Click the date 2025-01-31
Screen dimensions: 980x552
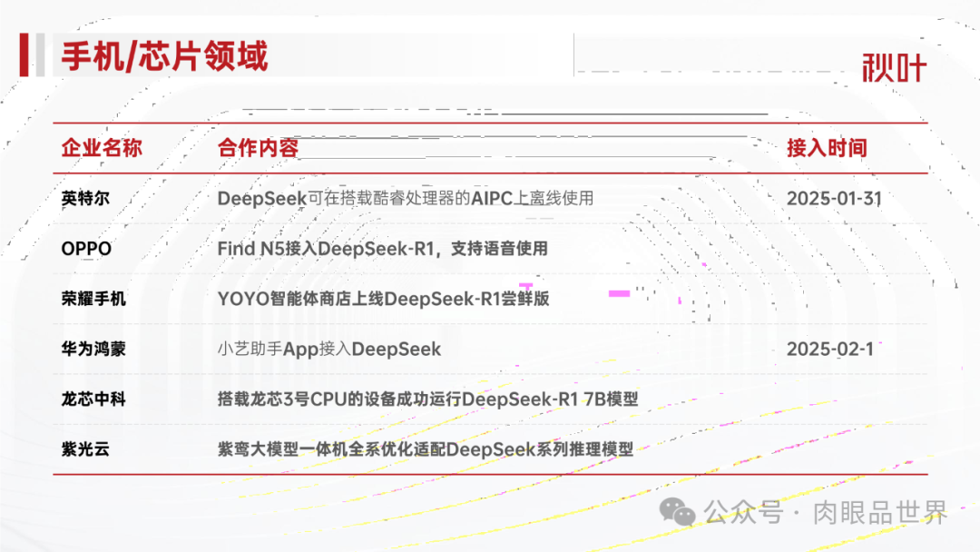click(834, 198)
